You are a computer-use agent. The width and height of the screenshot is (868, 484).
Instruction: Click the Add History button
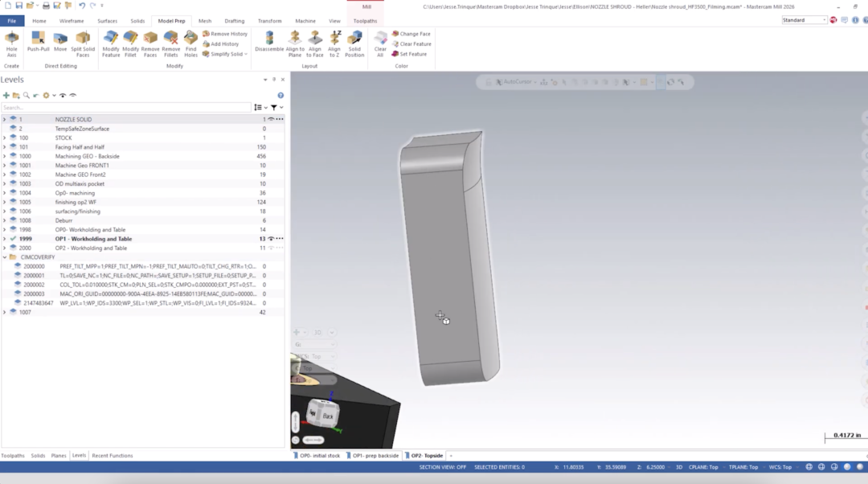(221, 43)
